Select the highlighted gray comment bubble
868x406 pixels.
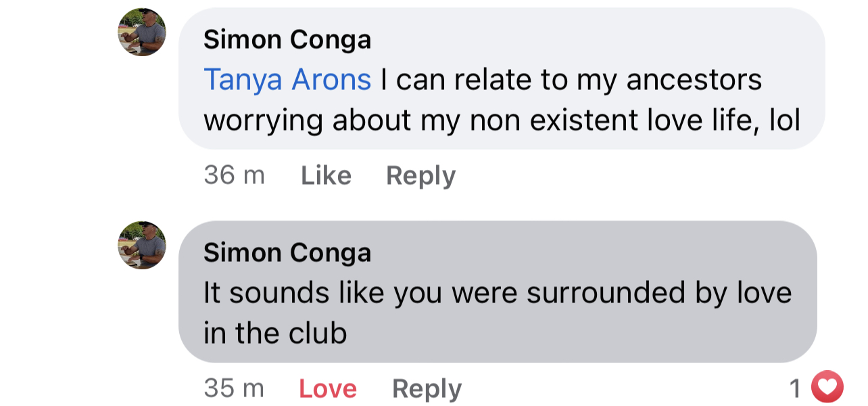click(498, 292)
